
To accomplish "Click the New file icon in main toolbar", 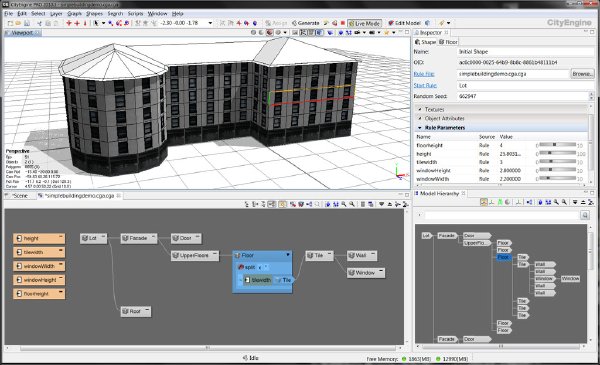I will [x=10, y=23].
